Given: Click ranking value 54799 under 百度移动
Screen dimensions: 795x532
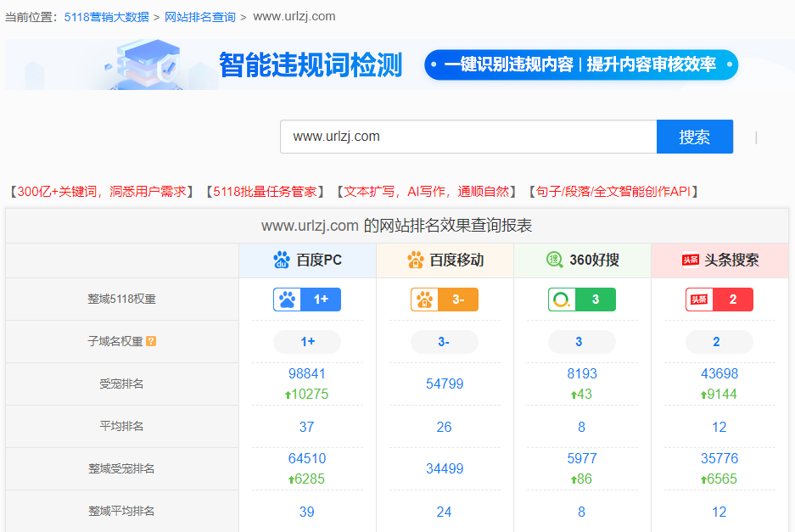Looking at the screenshot, I should tap(444, 384).
